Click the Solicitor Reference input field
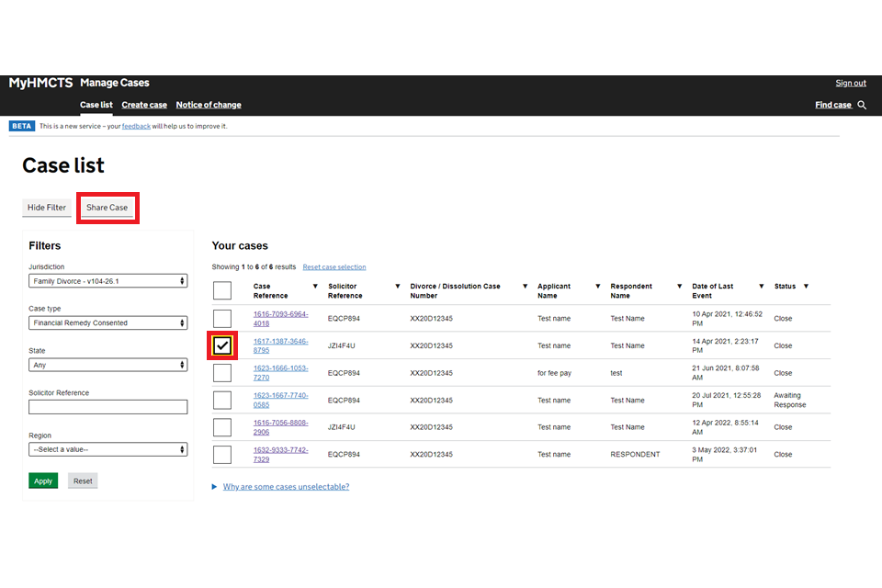882x588 pixels. (107, 407)
